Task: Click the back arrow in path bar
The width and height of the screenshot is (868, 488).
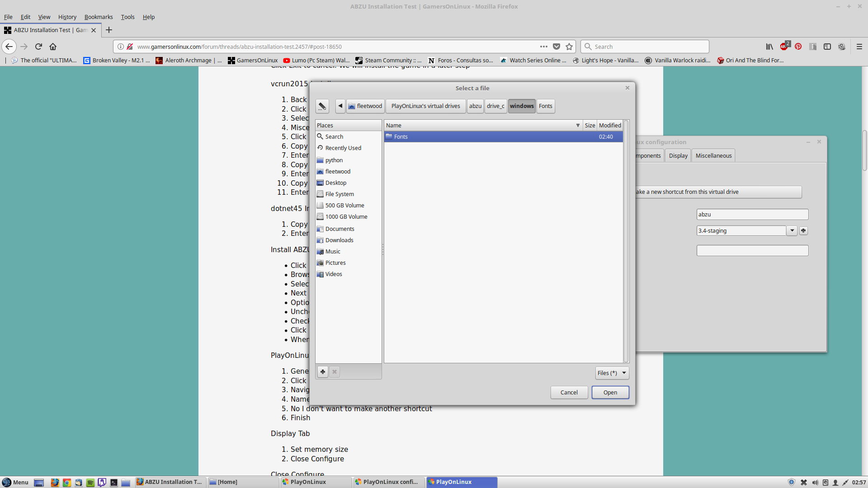Action: pos(340,106)
